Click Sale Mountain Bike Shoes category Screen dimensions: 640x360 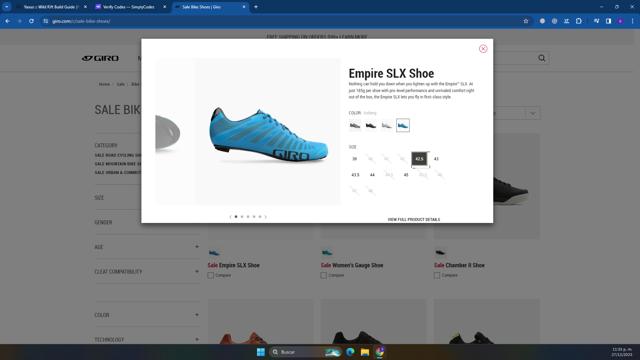point(118,164)
